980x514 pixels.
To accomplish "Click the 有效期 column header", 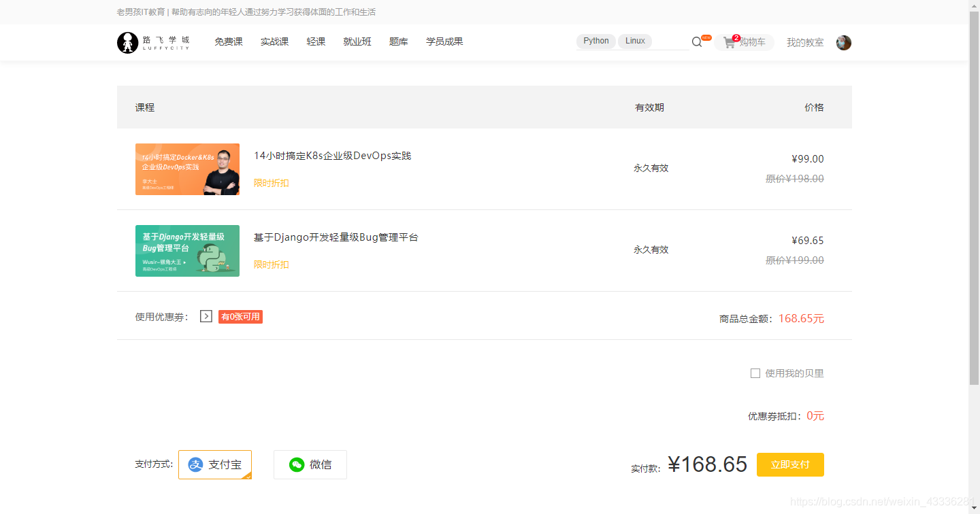I will click(x=649, y=107).
